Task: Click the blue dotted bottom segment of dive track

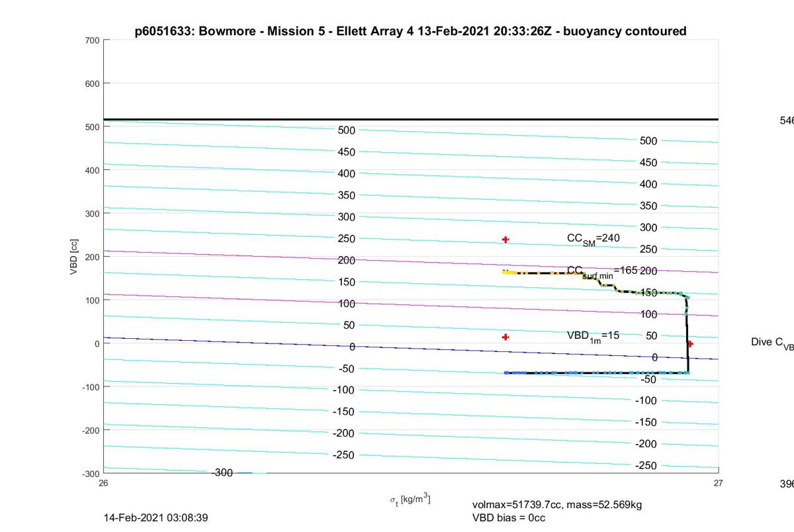Action: 595,373
